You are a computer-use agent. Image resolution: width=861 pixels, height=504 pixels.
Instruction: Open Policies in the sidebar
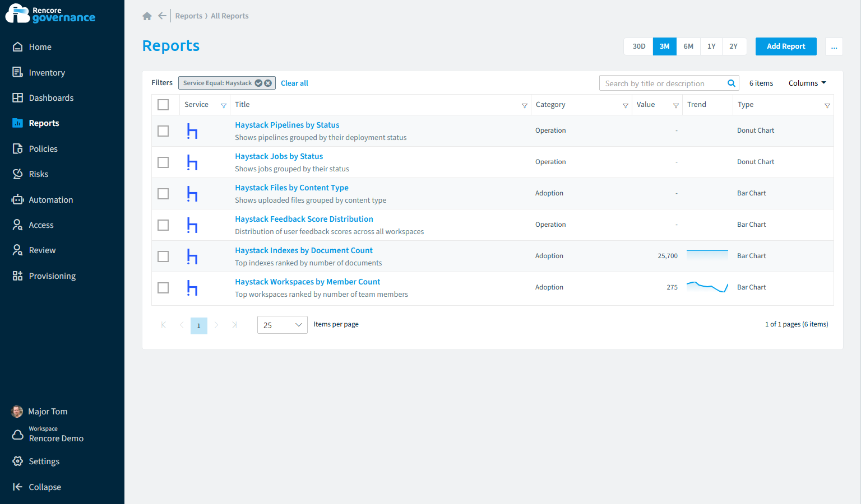pyautogui.click(x=43, y=149)
